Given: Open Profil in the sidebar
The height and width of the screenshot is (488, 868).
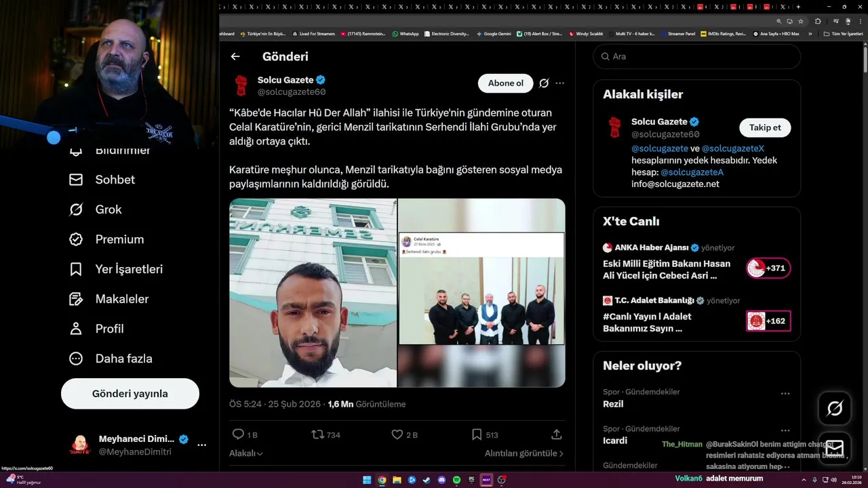Looking at the screenshot, I should [96, 329].
